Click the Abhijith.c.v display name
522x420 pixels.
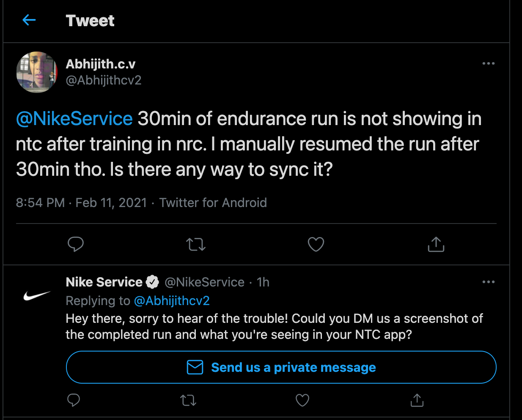click(x=101, y=64)
